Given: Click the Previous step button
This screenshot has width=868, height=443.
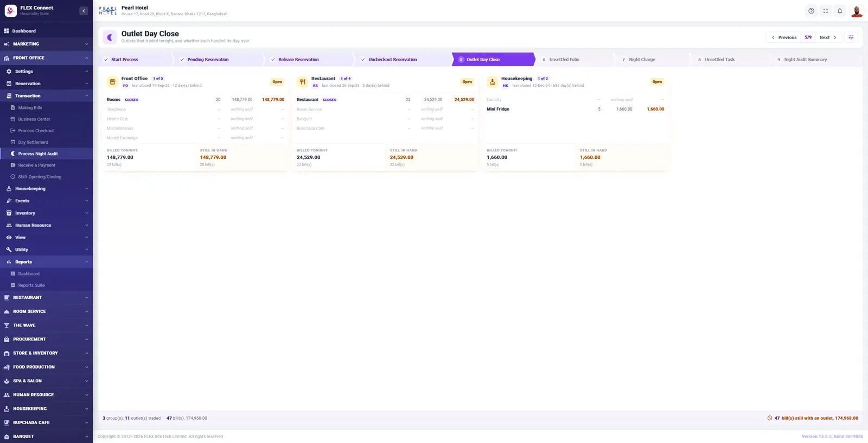Looking at the screenshot, I should (x=784, y=37).
